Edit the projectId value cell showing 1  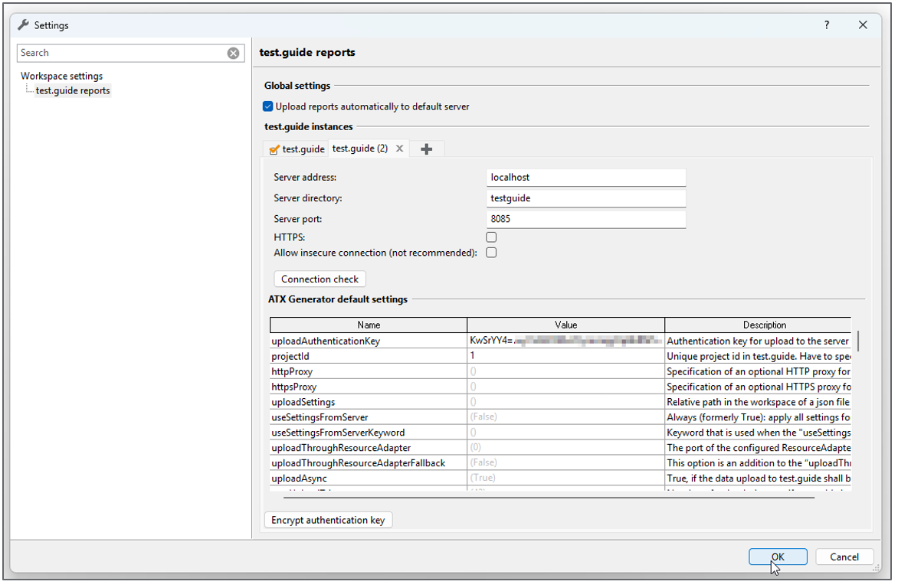click(565, 357)
